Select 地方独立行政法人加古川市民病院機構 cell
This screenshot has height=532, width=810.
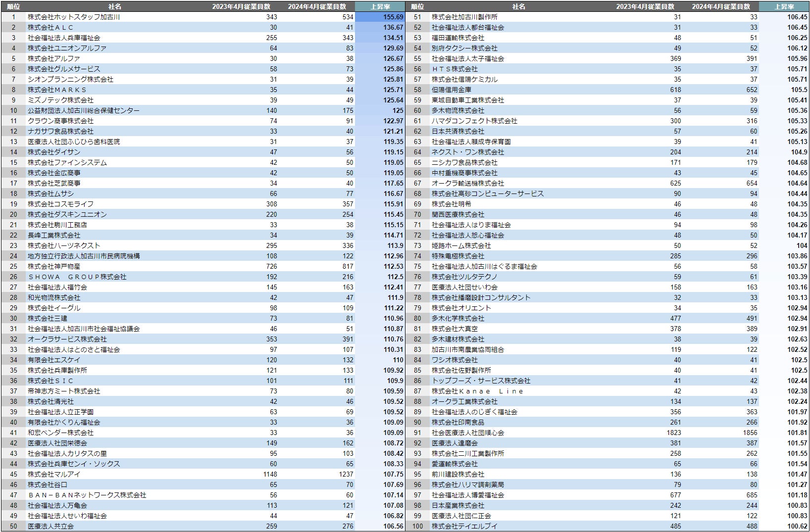84,256
